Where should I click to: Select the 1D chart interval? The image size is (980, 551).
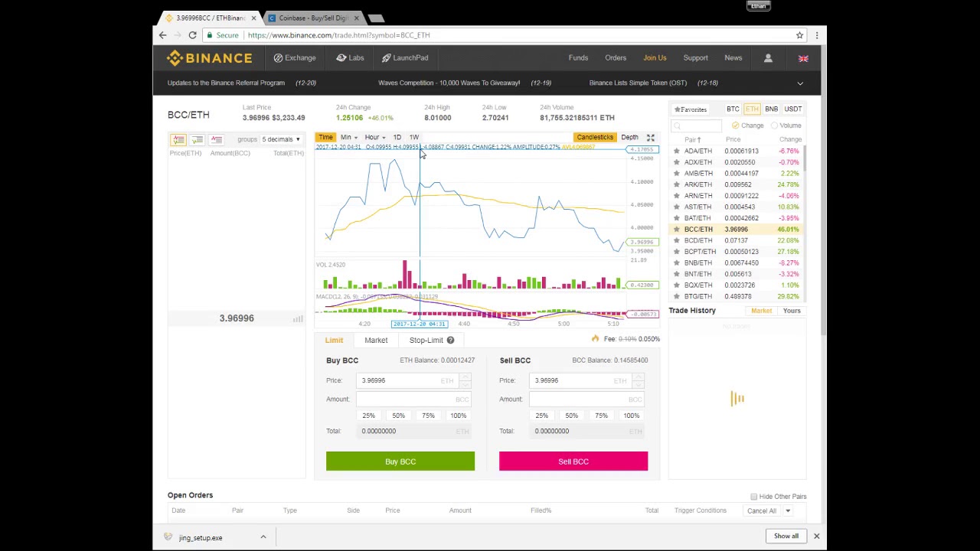[397, 138]
